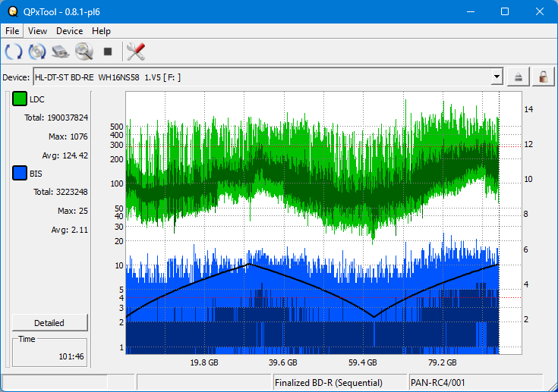The image size is (558, 392).
Task: Click the blue BIS color swatch
Action: (x=20, y=173)
